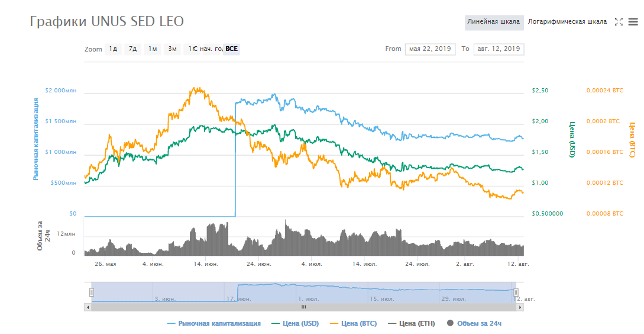Image resolution: width=644 pixels, height=334 pixels.
Task: Select the 1м zoom range
Action: [153, 49]
